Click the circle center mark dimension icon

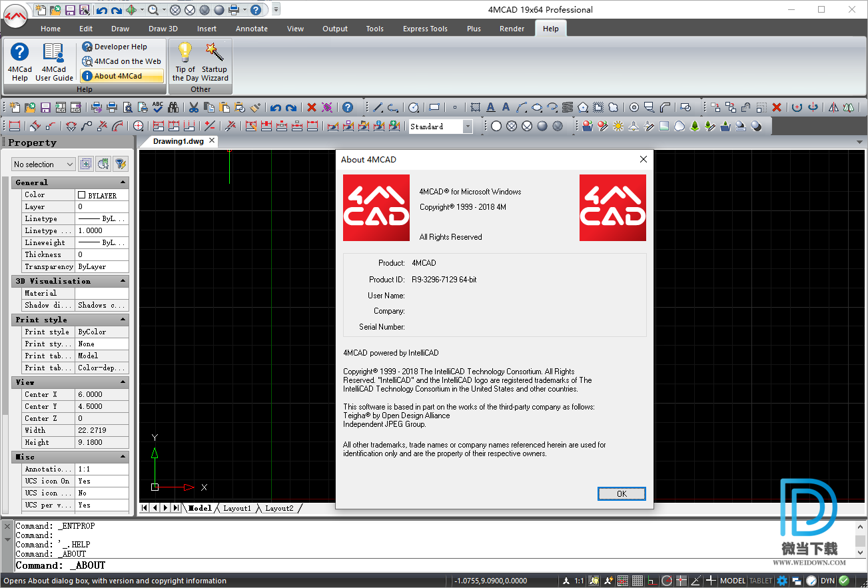pyautogui.click(x=138, y=126)
